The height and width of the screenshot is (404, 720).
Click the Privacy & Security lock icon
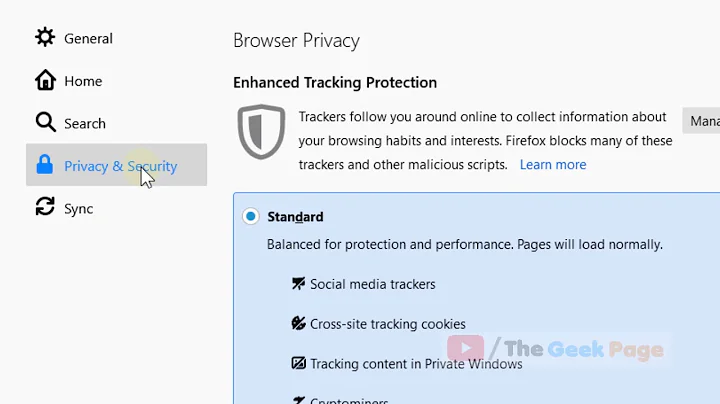pos(45,165)
